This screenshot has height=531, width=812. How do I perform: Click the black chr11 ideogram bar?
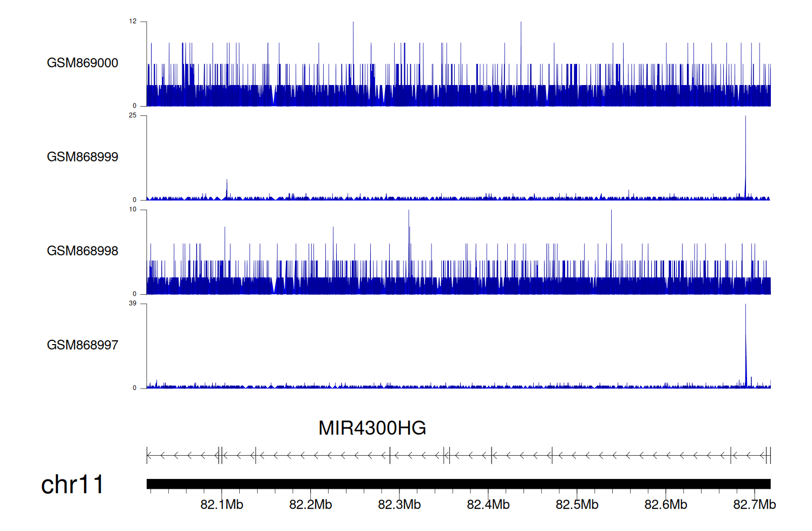[458, 484]
